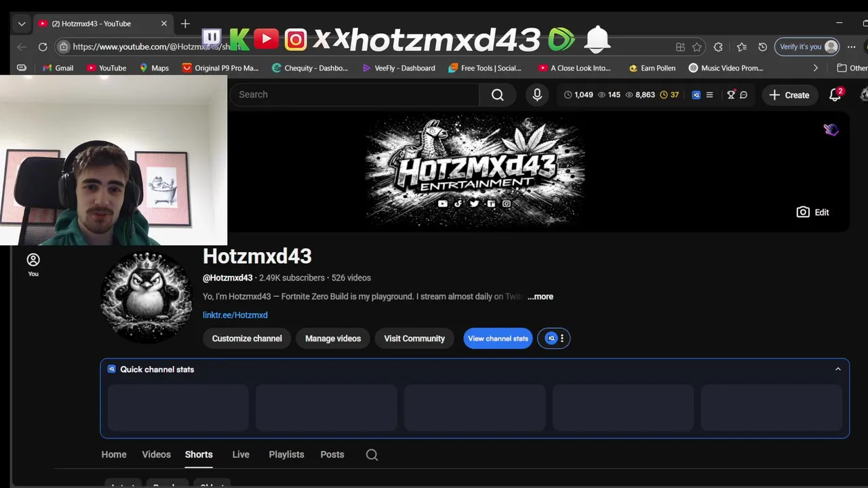Image resolution: width=868 pixels, height=488 pixels.
Task: Open the Music Video Prom... bookmark
Action: pyautogui.click(x=726, y=68)
